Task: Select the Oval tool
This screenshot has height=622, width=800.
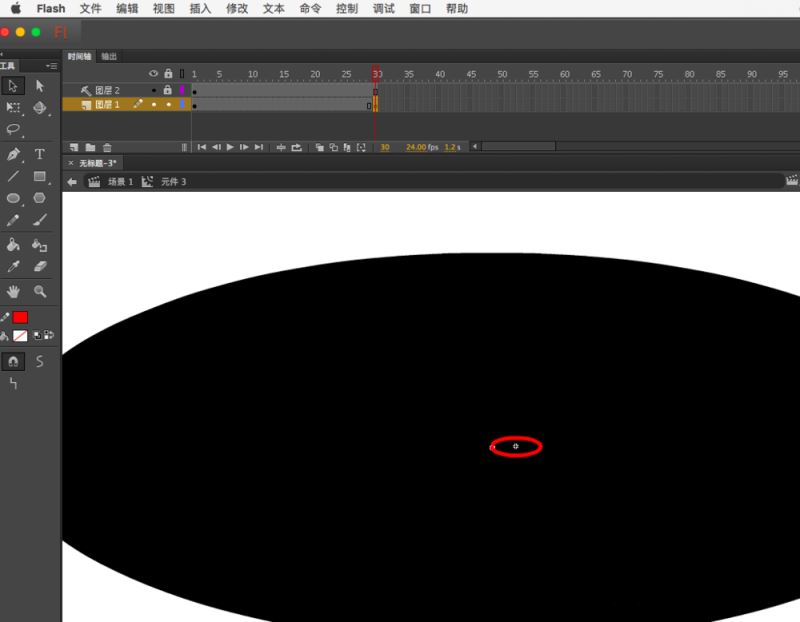Action: pyautogui.click(x=13, y=198)
